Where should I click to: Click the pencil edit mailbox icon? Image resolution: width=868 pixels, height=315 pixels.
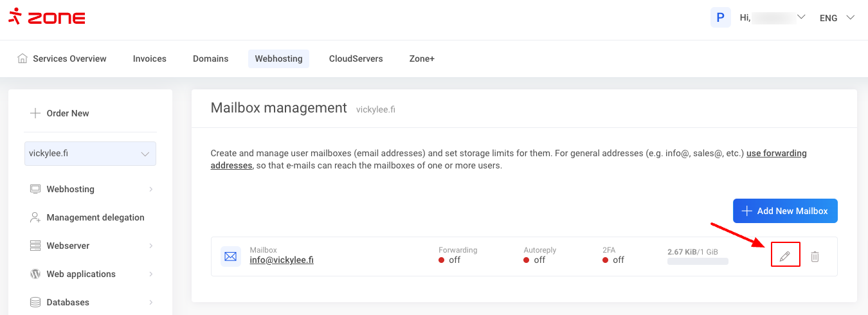[784, 256]
